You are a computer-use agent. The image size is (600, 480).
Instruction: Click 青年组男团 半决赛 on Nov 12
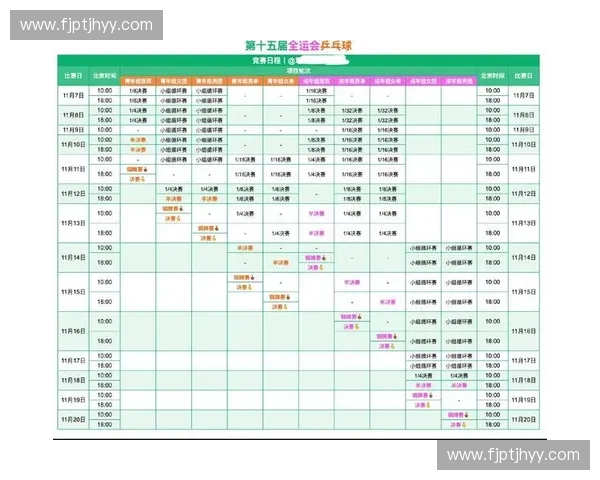209,199
